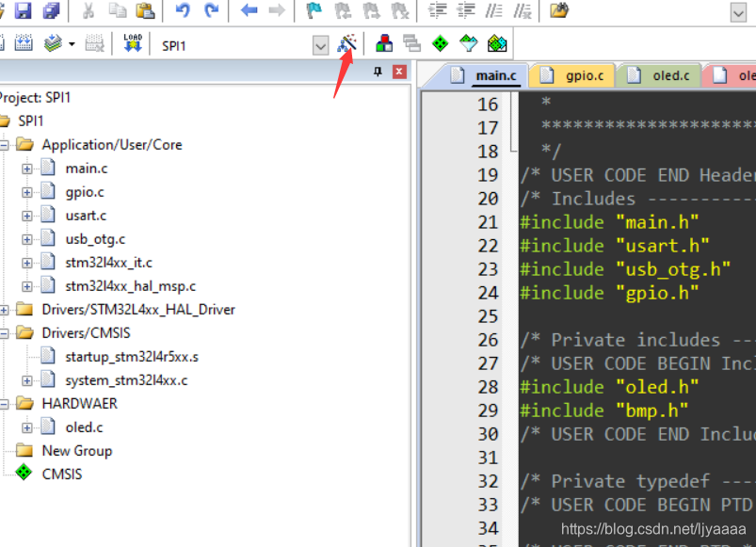Expand the main.c file node
The image size is (756, 547).
click(x=27, y=169)
